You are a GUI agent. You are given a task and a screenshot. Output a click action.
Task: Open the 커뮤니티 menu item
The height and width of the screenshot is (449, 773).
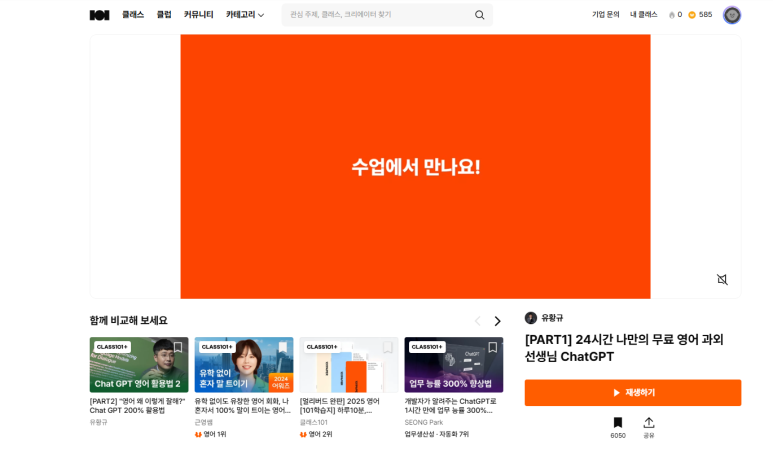[x=198, y=15]
